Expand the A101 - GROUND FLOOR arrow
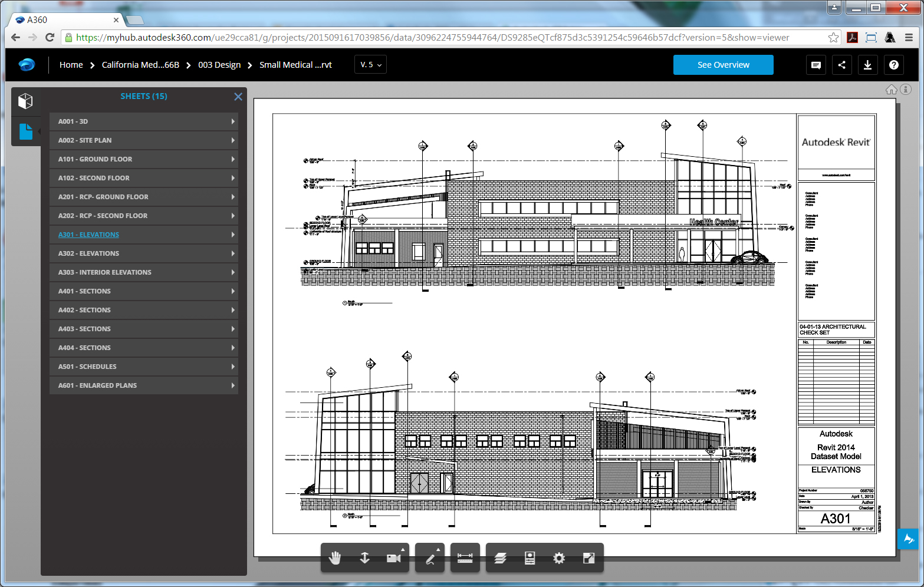This screenshot has height=587, width=924. click(233, 159)
